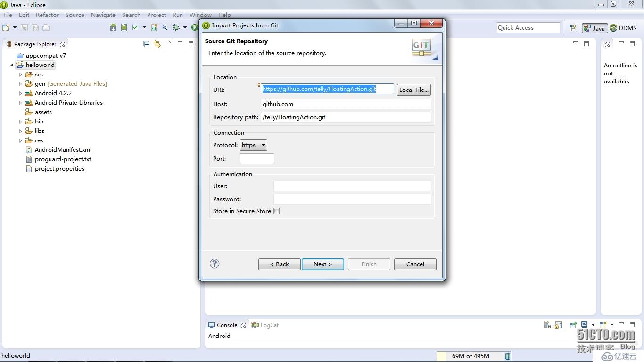
Task: Expand the res folder node
Action: [20, 140]
